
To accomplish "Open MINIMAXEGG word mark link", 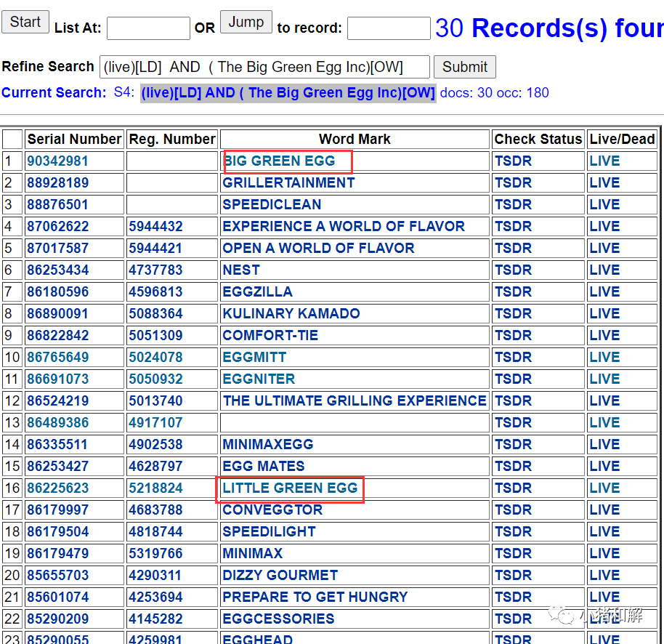I will point(268,445).
